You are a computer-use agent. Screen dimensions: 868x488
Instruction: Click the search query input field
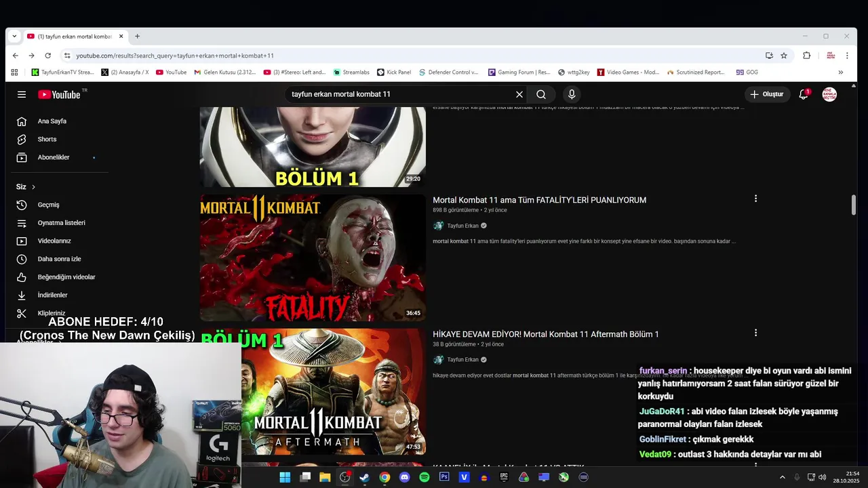pyautogui.click(x=400, y=94)
